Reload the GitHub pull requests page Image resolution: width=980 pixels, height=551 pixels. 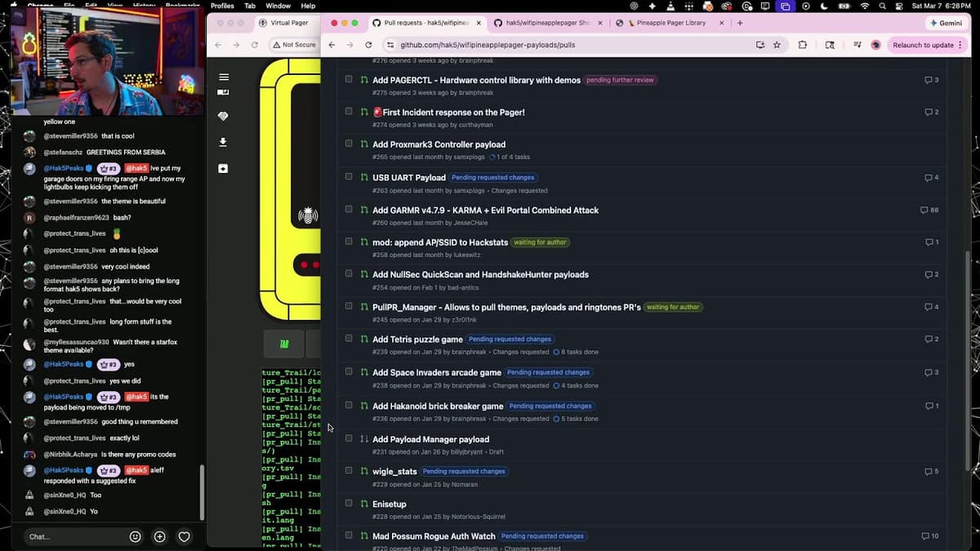(x=368, y=45)
